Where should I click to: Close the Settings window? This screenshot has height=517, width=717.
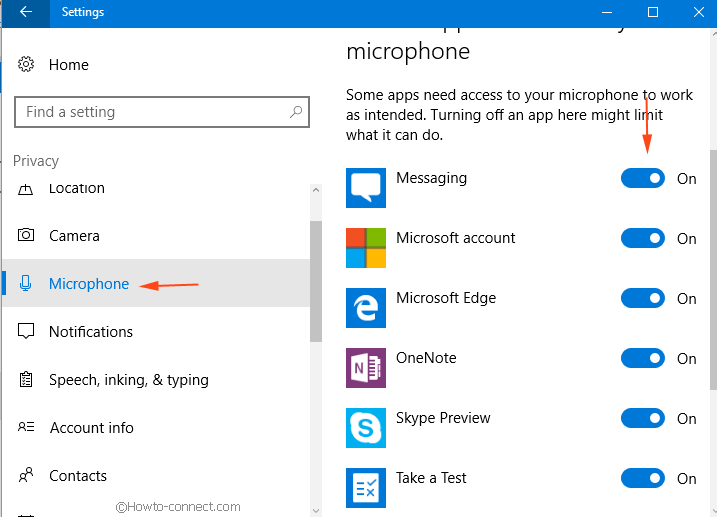pos(698,12)
